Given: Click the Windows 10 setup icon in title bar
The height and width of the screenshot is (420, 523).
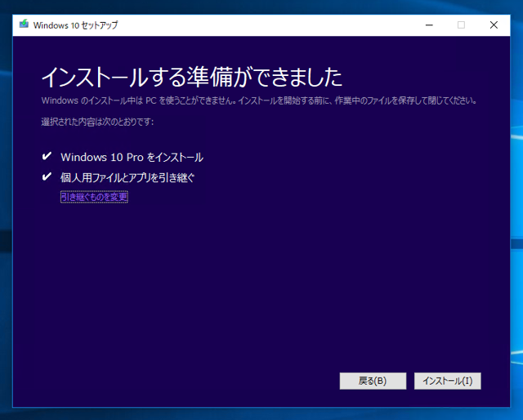Looking at the screenshot, I should pos(24,25).
